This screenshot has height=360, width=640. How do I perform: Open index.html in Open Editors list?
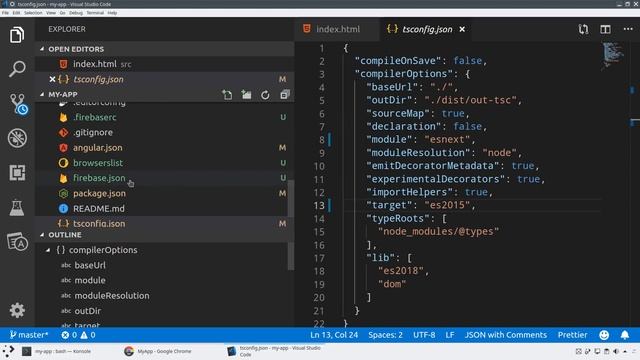pos(164,64)
